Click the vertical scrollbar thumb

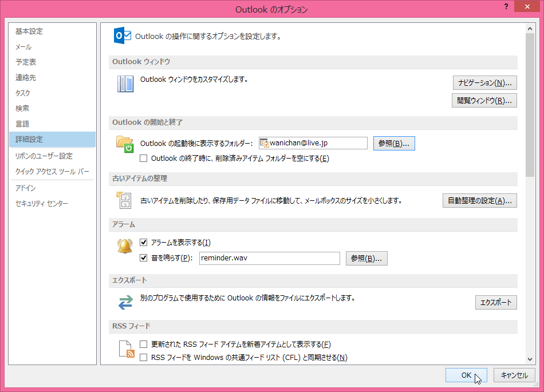(x=530, y=105)
